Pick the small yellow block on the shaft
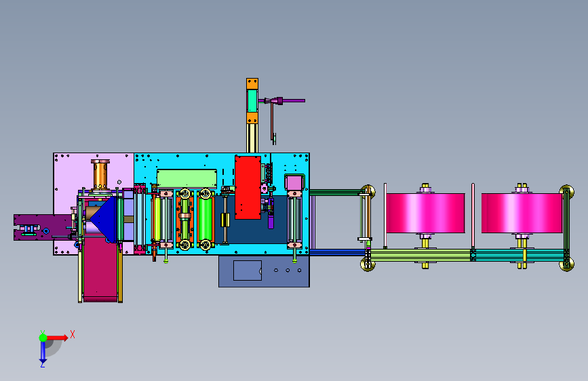 pyautogui.click(x=225, y=220)
